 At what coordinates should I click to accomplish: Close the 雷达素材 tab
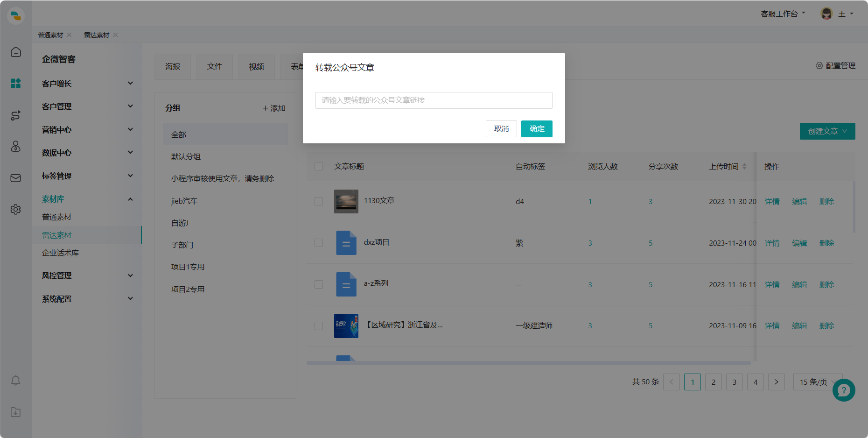(116, 35)
